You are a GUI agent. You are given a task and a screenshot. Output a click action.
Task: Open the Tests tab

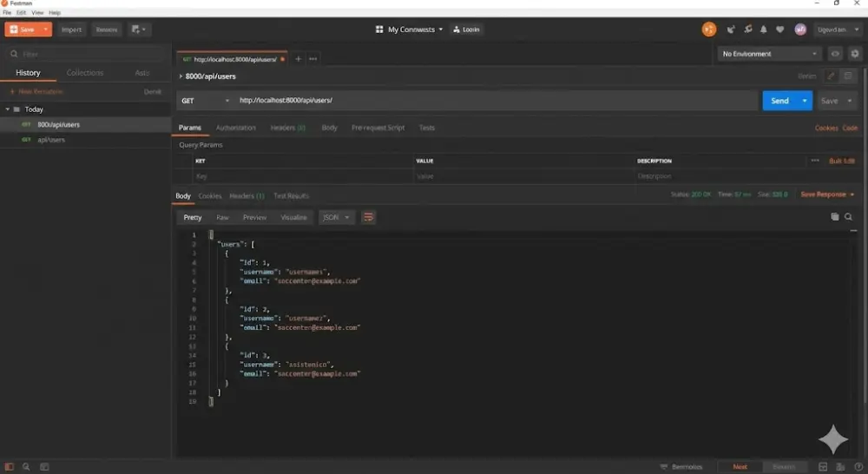point(427,128)
